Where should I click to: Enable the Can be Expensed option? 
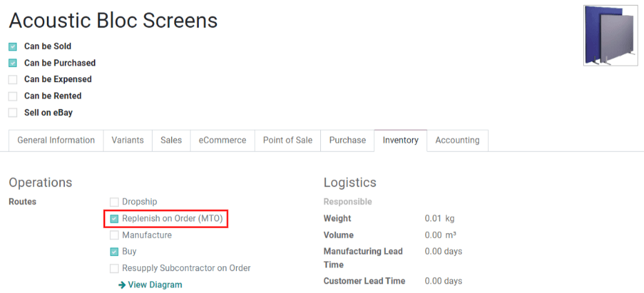tap(12, 80)
